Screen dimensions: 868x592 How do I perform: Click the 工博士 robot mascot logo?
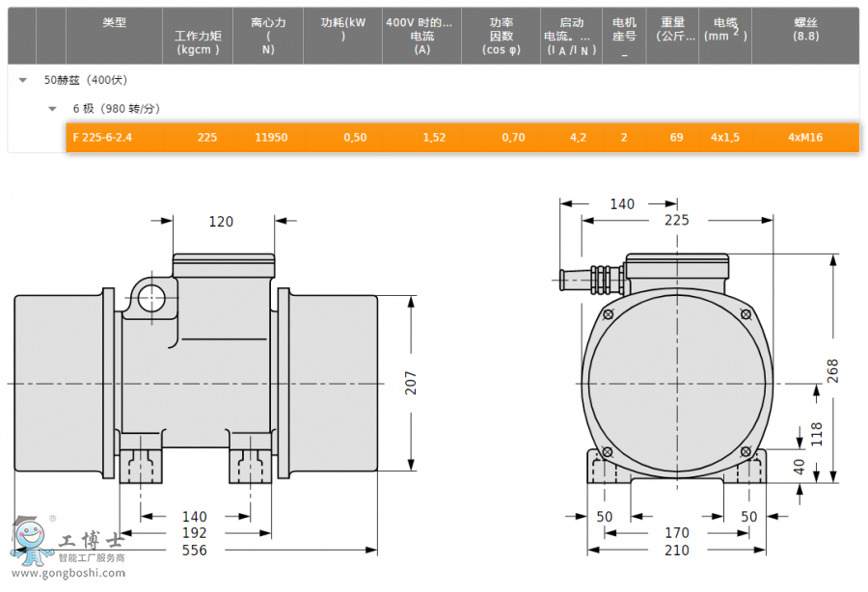30,540
